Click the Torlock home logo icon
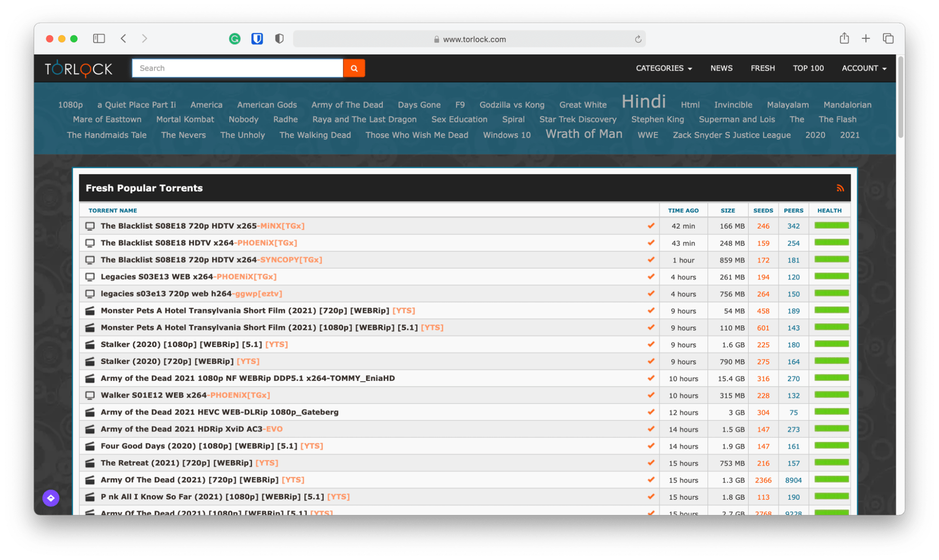Screen dimensions: 939x560 (x=80, y=67)
